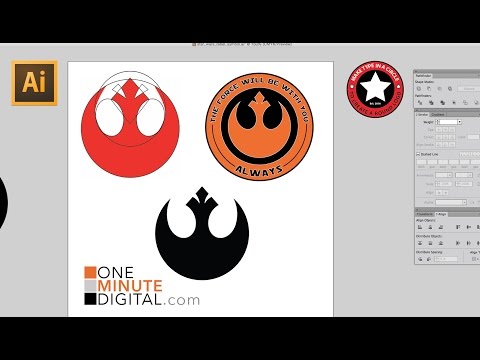Click the stroke Weight input field

coord(448,122)
